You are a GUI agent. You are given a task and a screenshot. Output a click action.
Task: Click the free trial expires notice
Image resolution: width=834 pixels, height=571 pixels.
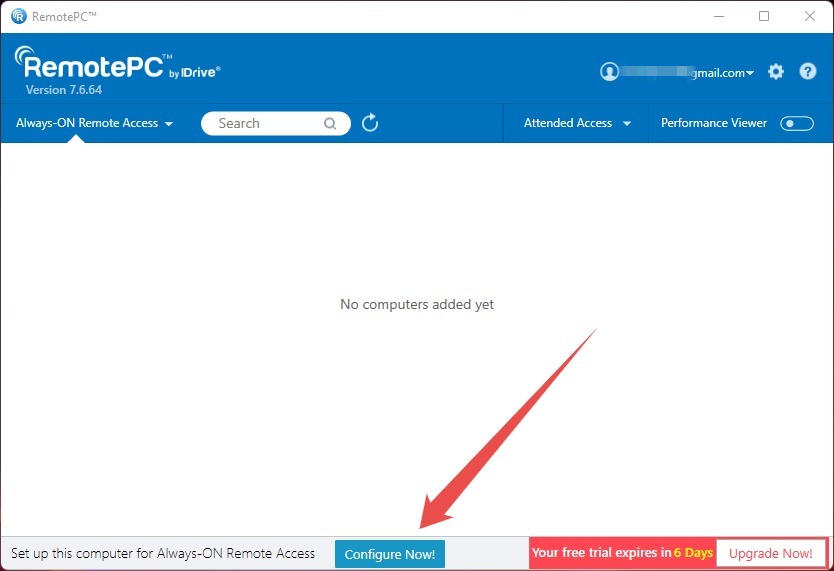[622, 553]
